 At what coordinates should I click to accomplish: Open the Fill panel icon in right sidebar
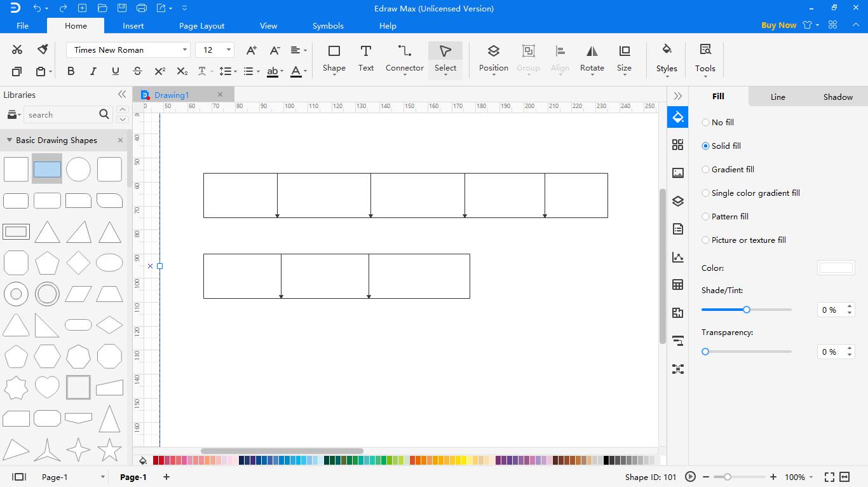point(678,118)
